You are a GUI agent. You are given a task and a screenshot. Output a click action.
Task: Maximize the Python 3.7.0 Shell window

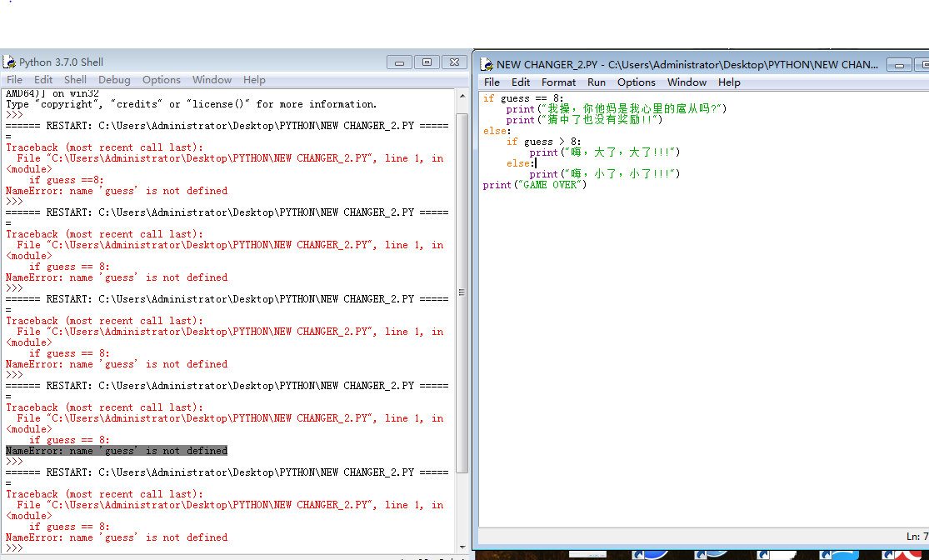(427, 62)
